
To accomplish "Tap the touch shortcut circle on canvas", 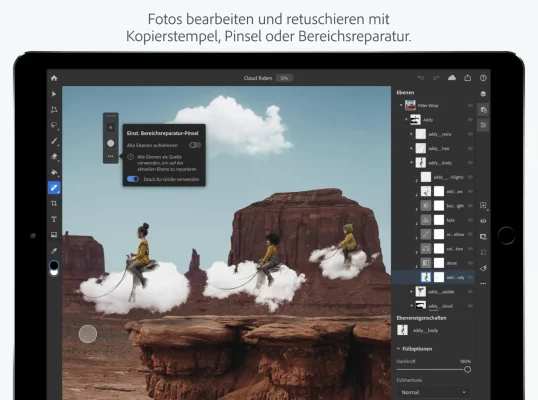I will pos(88,334).
